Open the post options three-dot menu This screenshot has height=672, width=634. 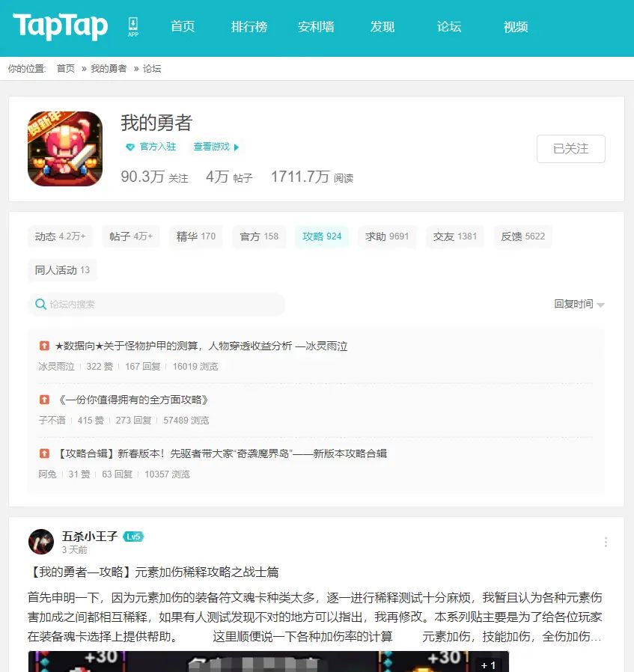[x=606, y=542]
